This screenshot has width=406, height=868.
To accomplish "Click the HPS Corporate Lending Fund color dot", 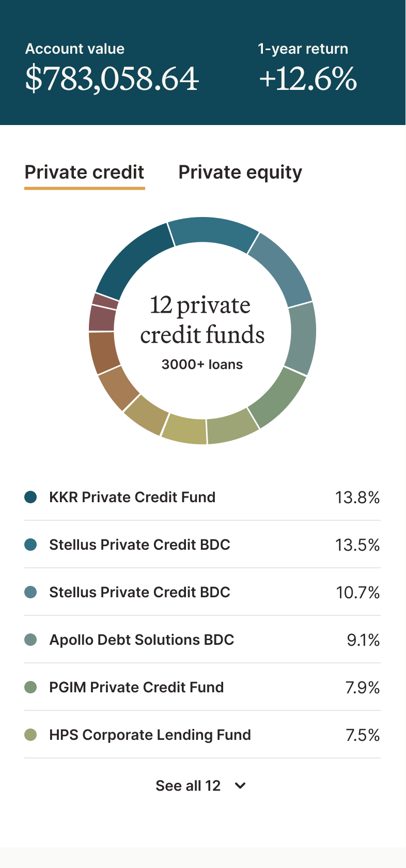I will [30, 735].
